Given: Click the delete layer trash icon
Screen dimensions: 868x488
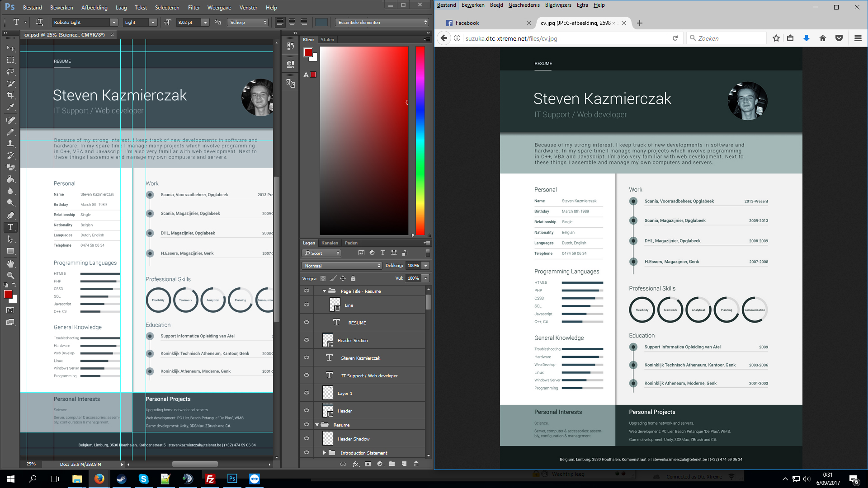Looking at the screenshot, I should [416, 464].
